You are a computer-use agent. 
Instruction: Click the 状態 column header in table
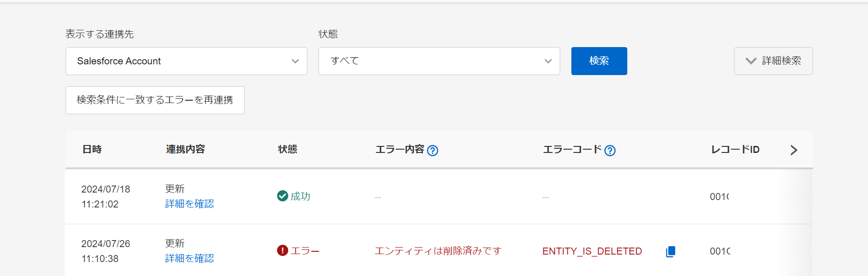pos(287,149)
